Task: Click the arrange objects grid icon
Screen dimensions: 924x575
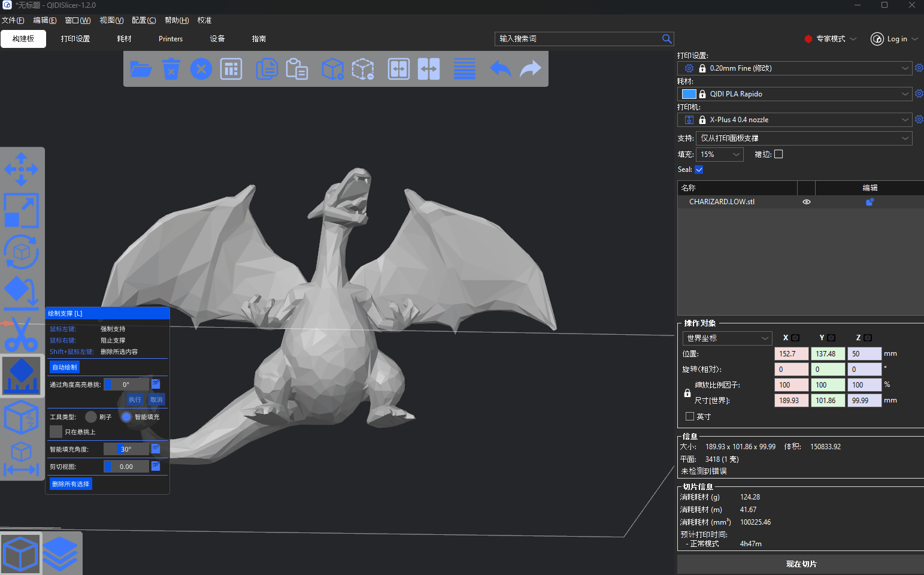Action: point(231,69)
